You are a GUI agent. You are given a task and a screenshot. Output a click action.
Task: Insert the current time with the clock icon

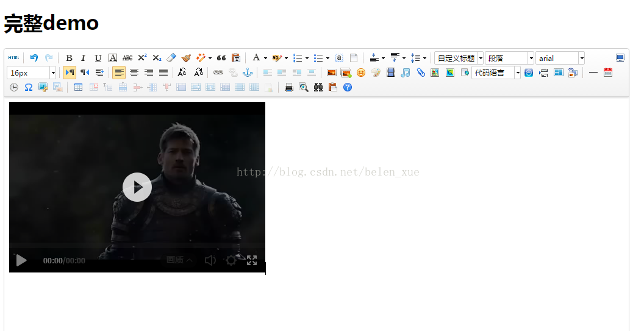[14, 87]
